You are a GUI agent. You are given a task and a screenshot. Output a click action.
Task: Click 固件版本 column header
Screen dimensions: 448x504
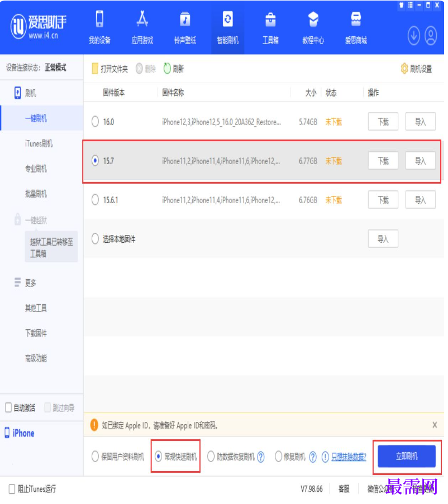[x=114, y=93]
